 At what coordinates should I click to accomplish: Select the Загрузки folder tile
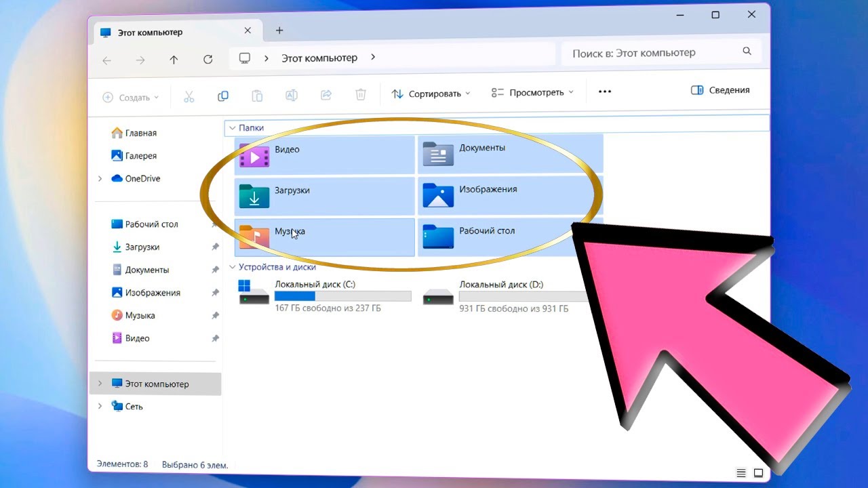click(x=325, y=197)
